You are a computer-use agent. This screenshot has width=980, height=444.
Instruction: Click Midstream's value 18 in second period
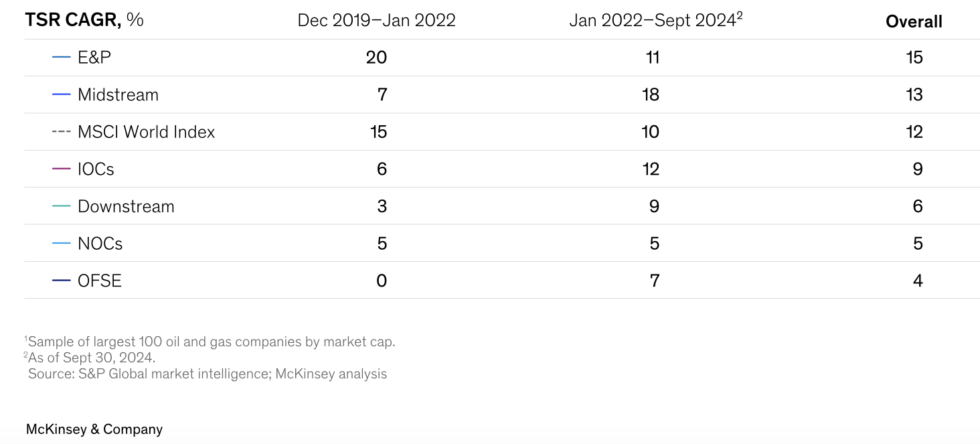[650, 94]
